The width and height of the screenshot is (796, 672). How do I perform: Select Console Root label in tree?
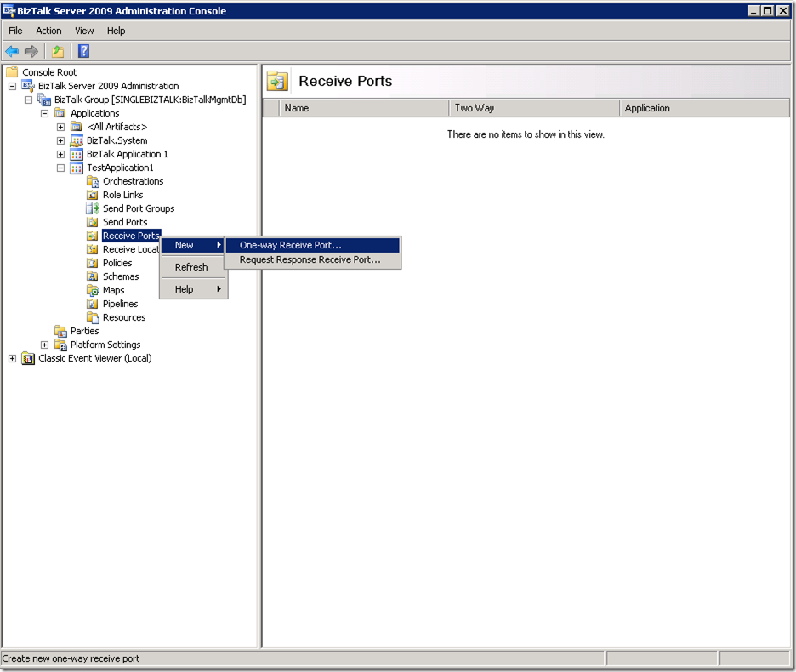[x=49, y=72]
